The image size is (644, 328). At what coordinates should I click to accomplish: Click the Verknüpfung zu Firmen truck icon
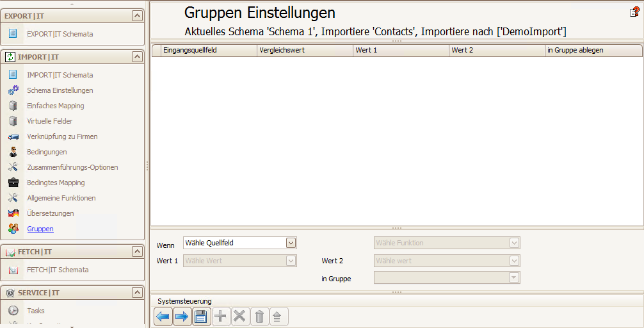[13, 136]
